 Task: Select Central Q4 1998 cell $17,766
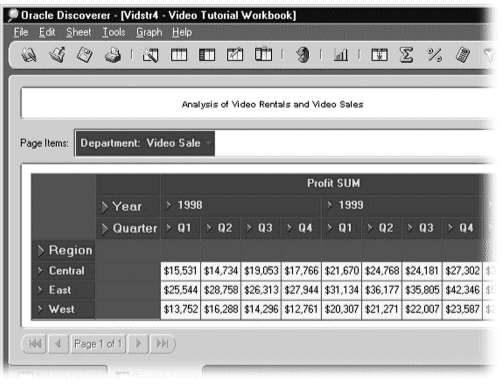click(x=301, y=271)
